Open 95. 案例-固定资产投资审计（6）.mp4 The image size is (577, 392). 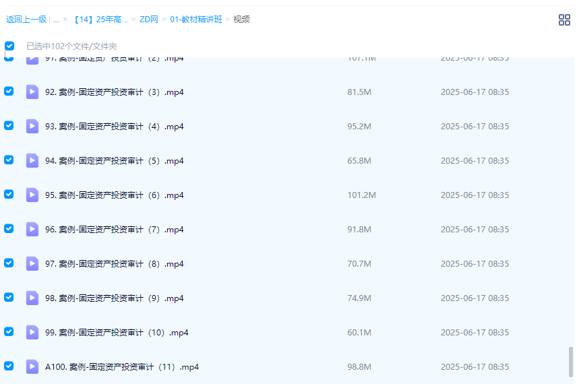[115, 195]
